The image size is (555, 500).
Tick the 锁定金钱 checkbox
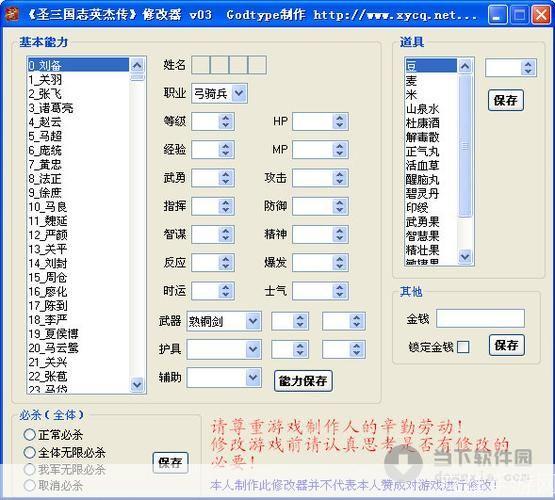(463, 347)
